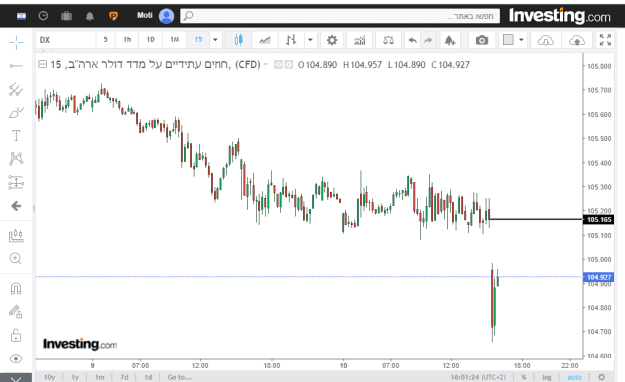Open the portfolio briefcase icon
625x382 pixels.
point(66,16)
